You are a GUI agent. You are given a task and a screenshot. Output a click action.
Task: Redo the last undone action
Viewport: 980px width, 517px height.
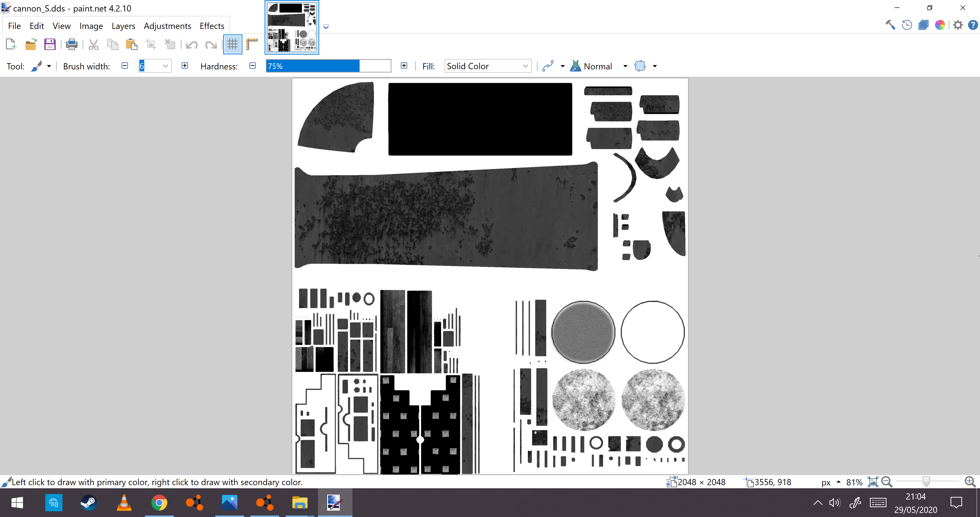211,45
